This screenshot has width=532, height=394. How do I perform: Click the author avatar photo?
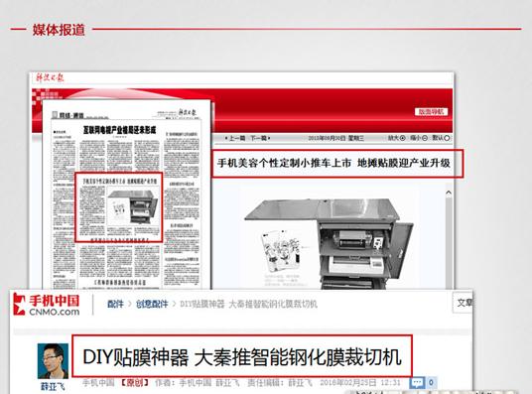tap(53, 361)
